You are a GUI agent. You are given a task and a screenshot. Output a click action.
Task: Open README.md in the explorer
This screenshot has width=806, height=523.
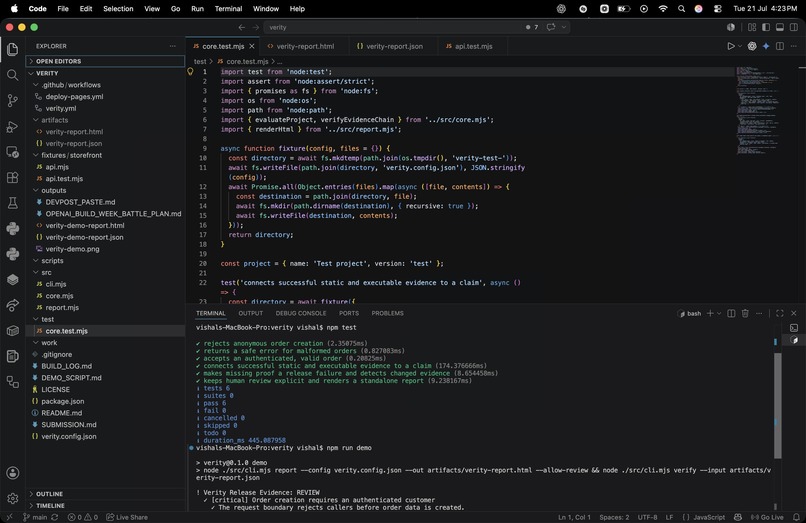(x=105, y=413)
